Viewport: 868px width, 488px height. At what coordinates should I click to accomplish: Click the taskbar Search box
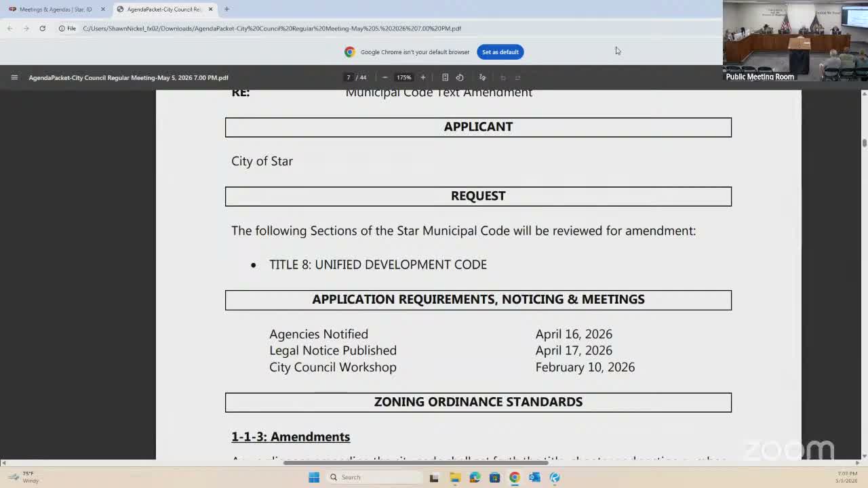click(373, 477)
